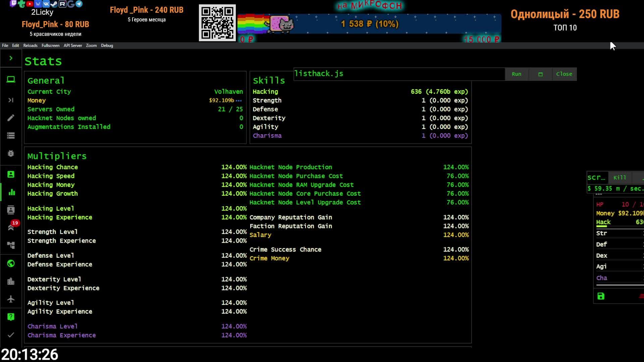Screen dimensions: 644x362
Task: Click the green save game icon
Action: [x=601, y=296]
